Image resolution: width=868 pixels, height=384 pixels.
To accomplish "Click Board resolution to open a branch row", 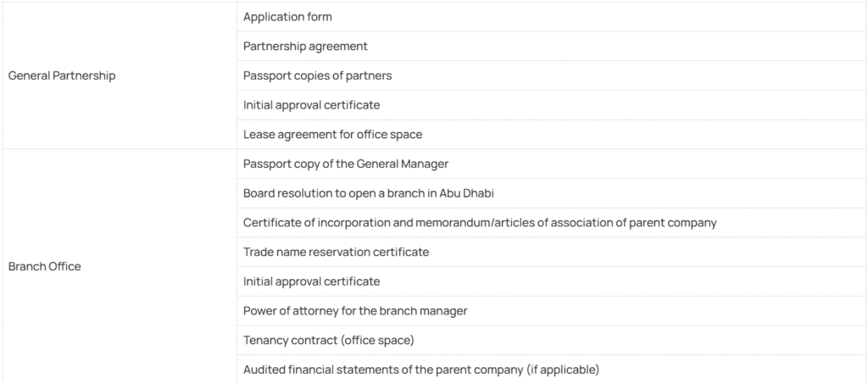I will coord(552,193).
